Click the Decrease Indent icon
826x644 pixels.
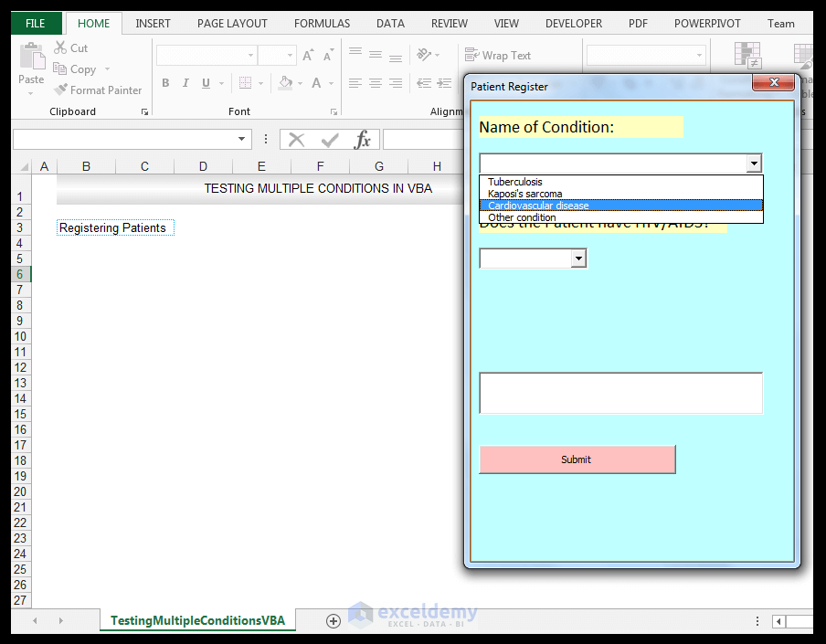424,83
